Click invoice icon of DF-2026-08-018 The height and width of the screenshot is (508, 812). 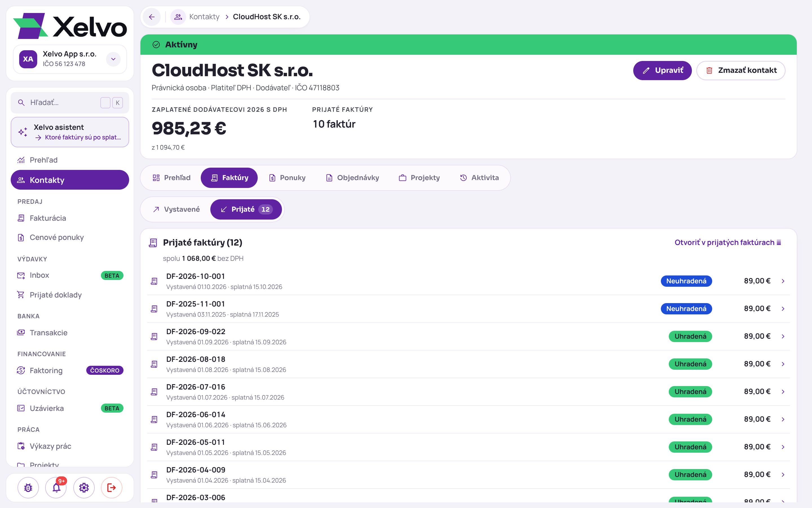click(154, 364)
